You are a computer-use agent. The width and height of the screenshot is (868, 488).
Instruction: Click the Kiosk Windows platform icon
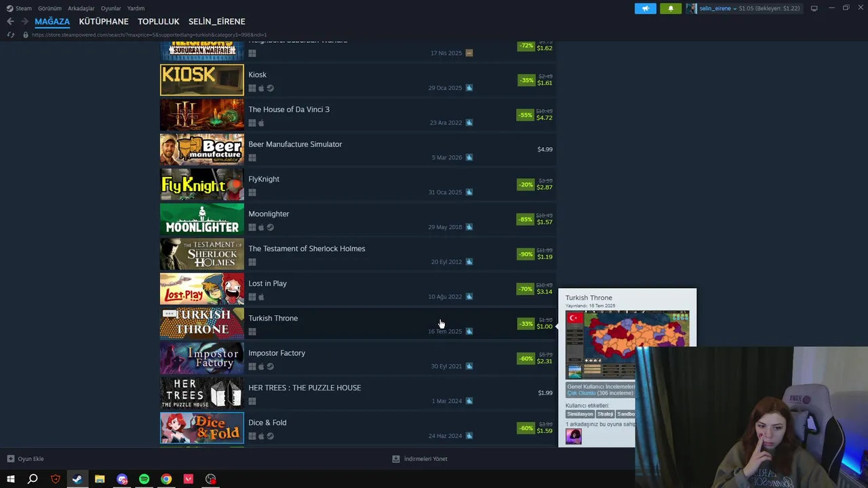pos(252,88)
